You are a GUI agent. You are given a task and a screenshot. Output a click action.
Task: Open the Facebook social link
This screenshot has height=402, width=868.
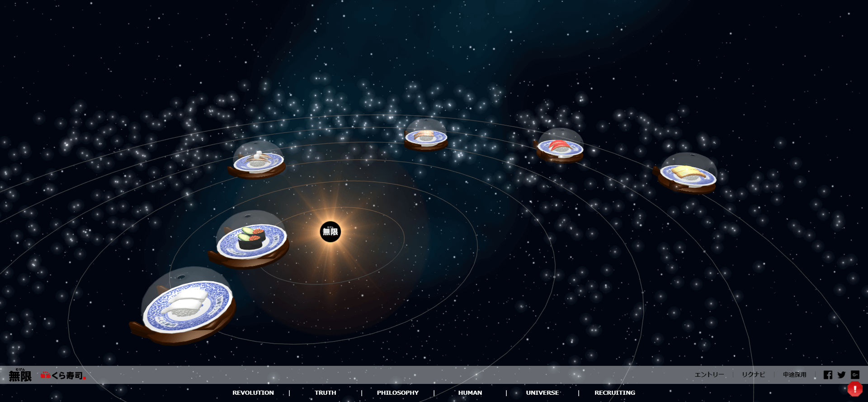point(828,375)
